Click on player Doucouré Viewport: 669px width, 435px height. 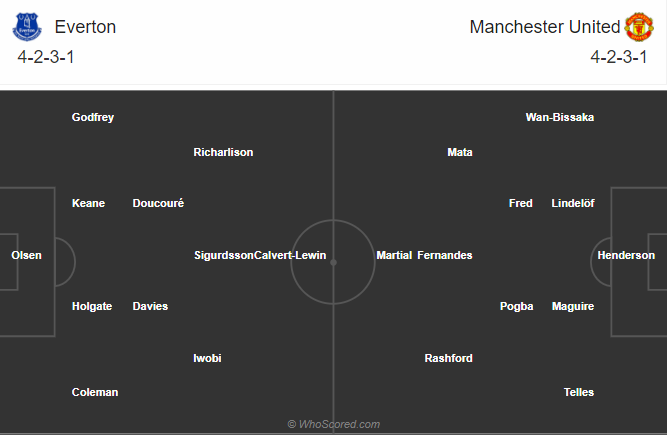(x=158, y=203)
